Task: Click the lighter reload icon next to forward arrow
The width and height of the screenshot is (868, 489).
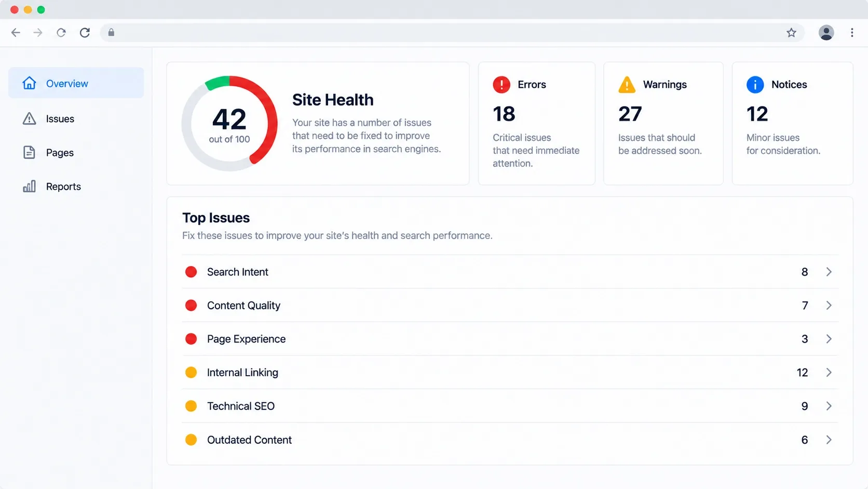Action: tap(61, 33)
